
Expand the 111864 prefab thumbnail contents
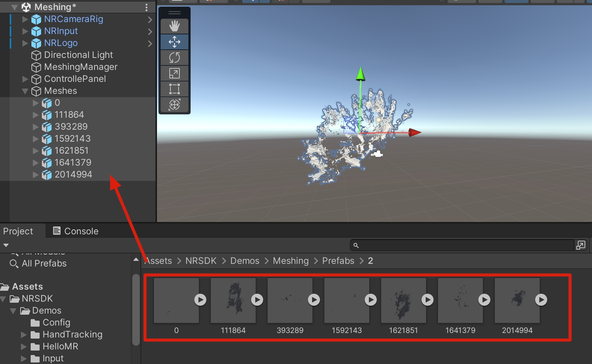click(x=257, y=300)
